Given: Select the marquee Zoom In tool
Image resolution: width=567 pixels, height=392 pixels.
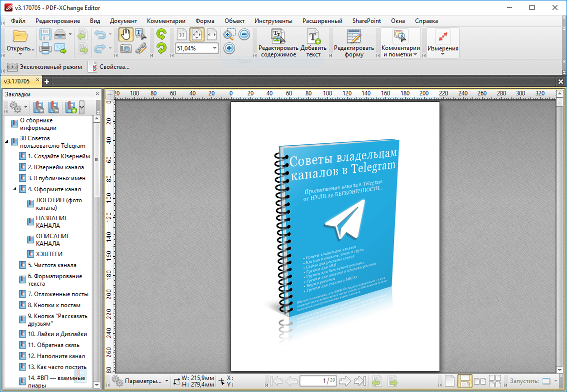Looking at the screenshot, I should 229,34.
